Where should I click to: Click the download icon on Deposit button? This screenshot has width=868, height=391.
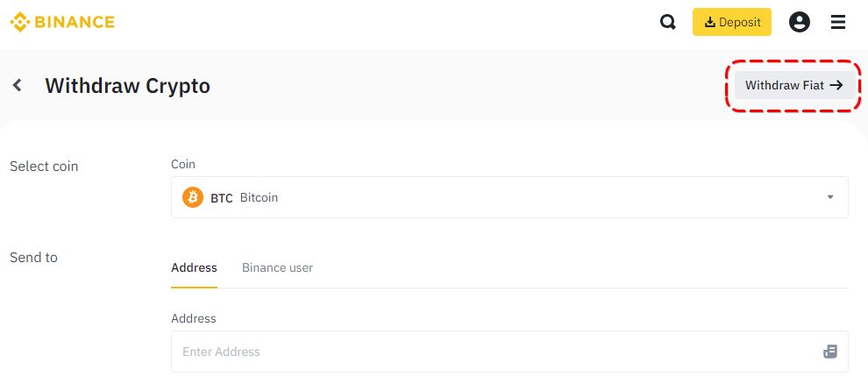[x=710, y=22]
